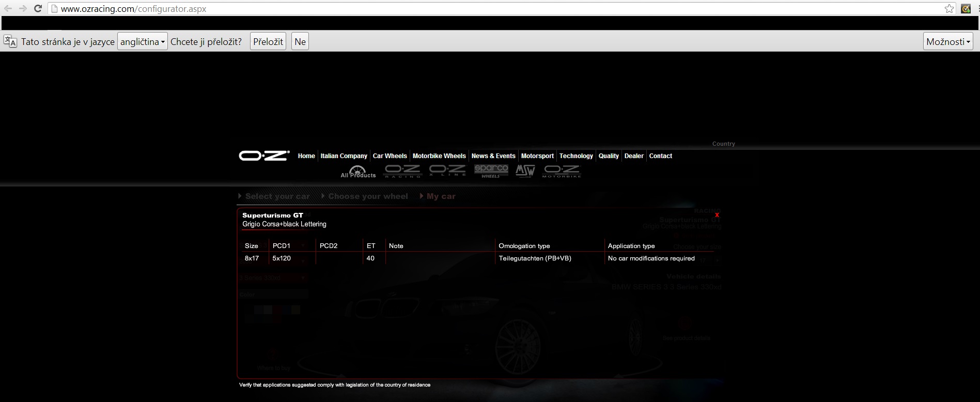Open the Italian Company menu item
Screen dimensions: 980x402
344,156
